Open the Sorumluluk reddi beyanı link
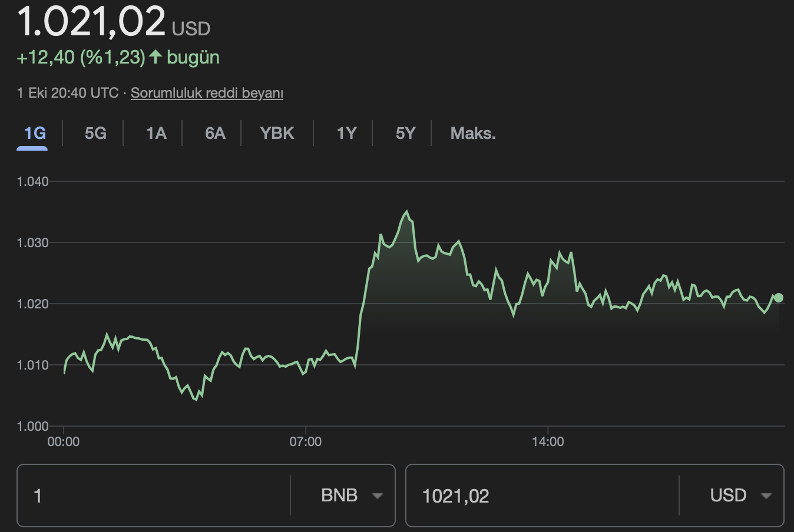The image size is (794, 532). click(207, 93)
